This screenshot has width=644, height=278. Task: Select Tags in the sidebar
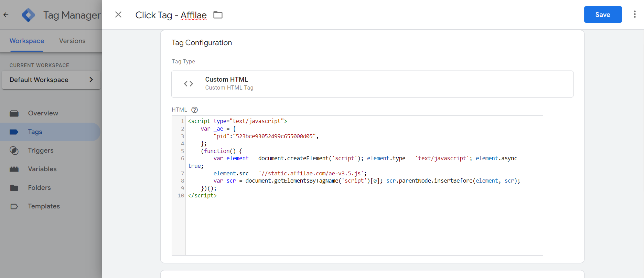(50, 132)
